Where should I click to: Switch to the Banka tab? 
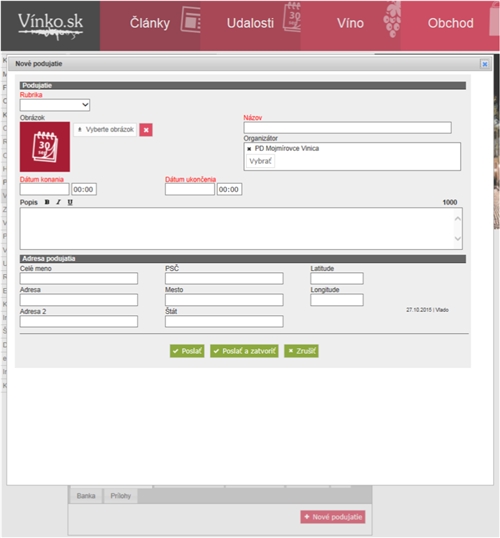[86, 495]
